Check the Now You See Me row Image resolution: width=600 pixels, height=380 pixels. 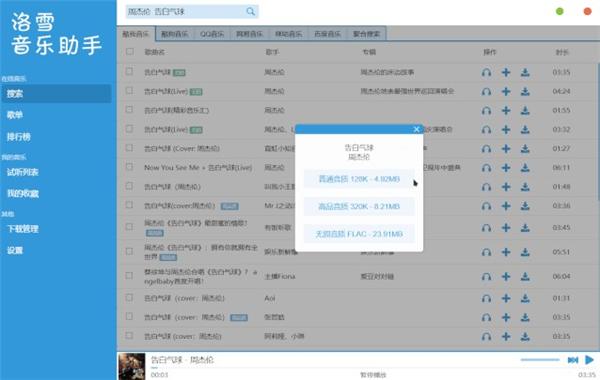(x=129, y=167)
